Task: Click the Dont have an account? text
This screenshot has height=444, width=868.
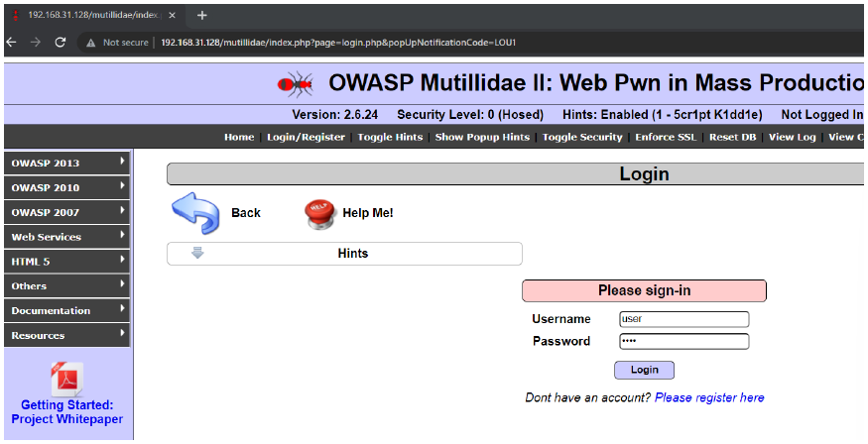Action: tap(588, 397)
